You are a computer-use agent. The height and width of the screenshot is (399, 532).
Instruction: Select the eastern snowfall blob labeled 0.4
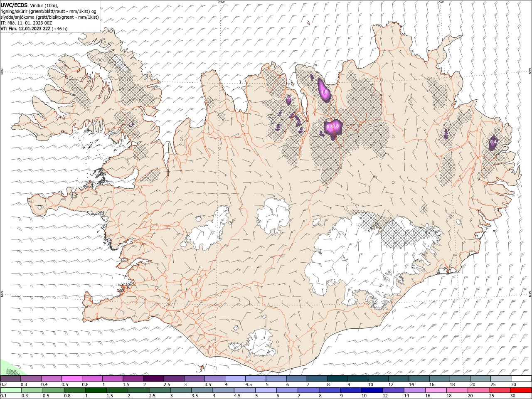coord(493,143)
